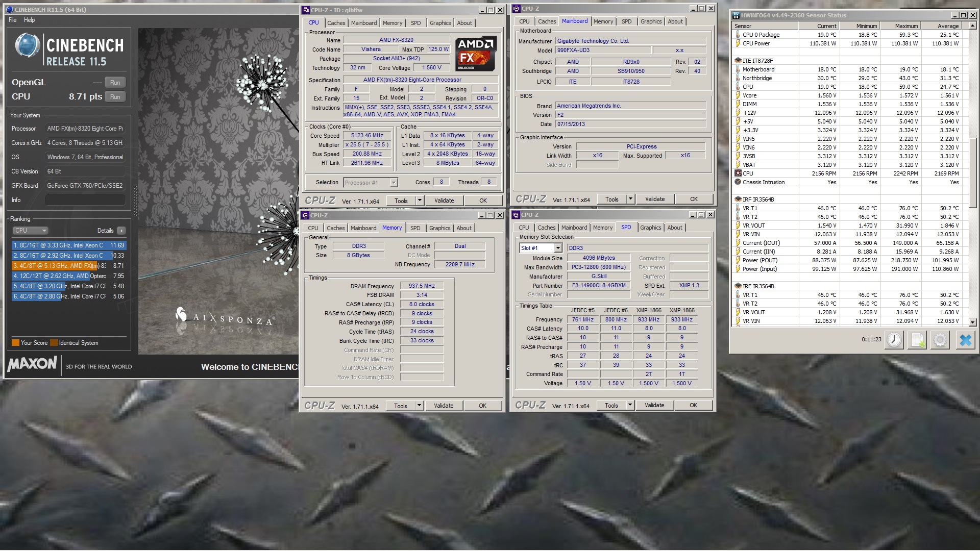
Task: Open the CPU ranking type dropdown in Cinebench
Action: click(31, 231)
